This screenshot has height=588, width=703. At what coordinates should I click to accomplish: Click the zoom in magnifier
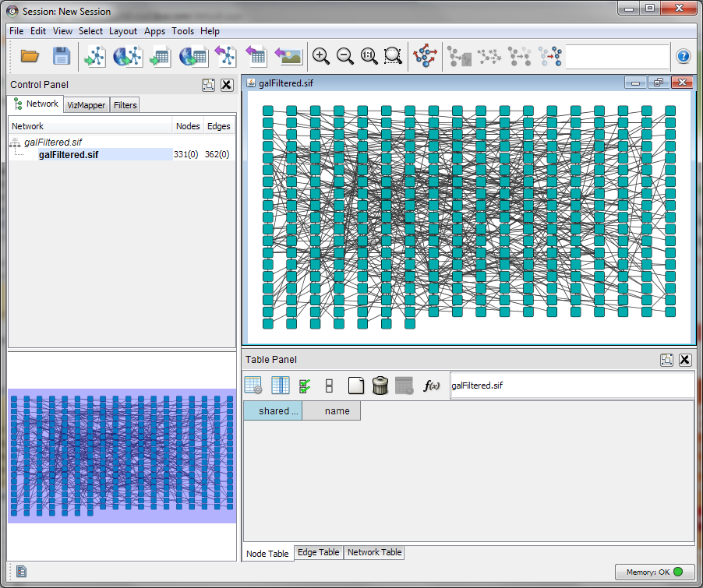320,56
